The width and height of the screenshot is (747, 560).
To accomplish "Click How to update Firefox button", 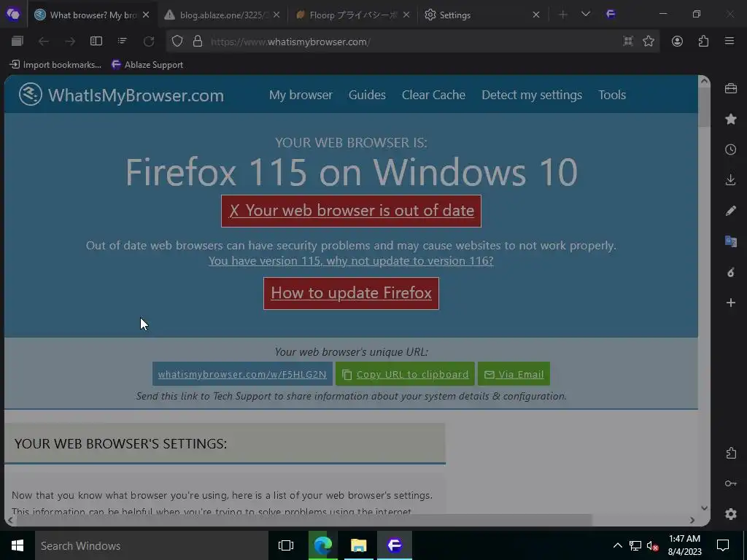I will pos(351,293).
